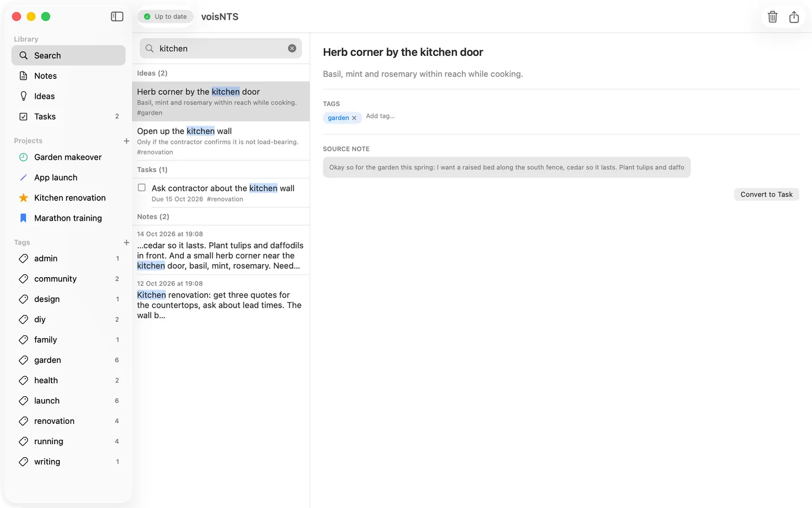Filter by the running tag
812x508 pixels.
pyautogui.click(x=68, y=441)
